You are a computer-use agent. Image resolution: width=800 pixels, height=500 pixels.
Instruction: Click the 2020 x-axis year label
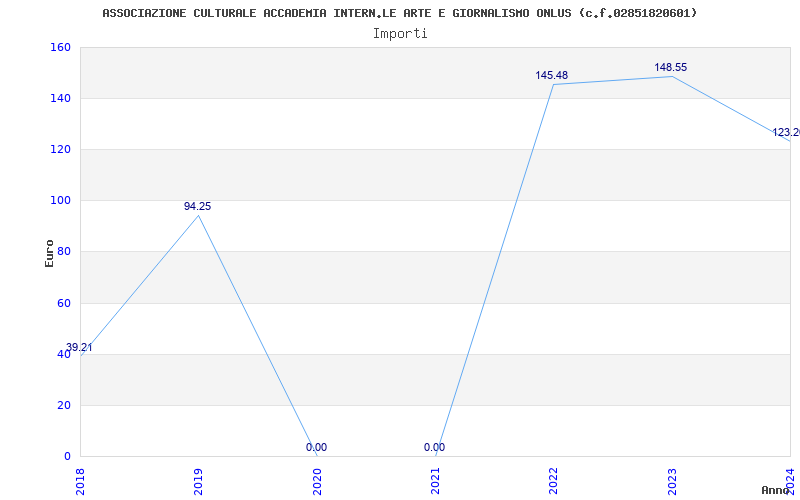(317, 482)
